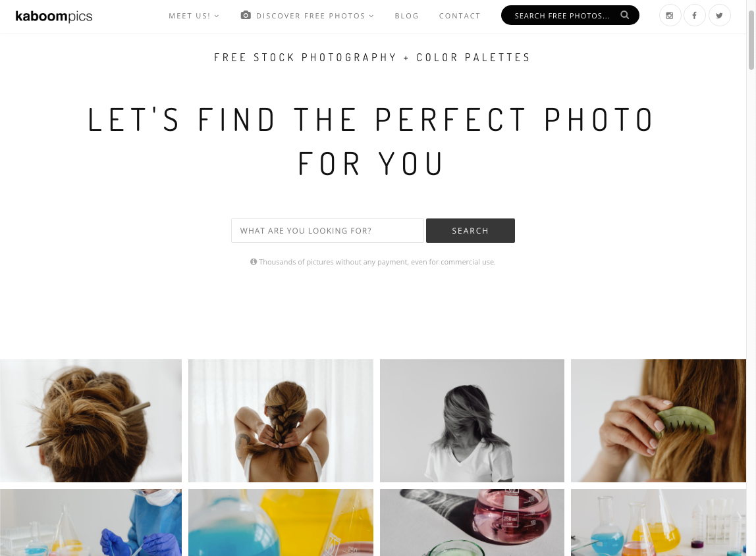Click the info icon before the Thousands of pictures text
The width and height of the screenshot is (756, 556).
pos(254,262)
